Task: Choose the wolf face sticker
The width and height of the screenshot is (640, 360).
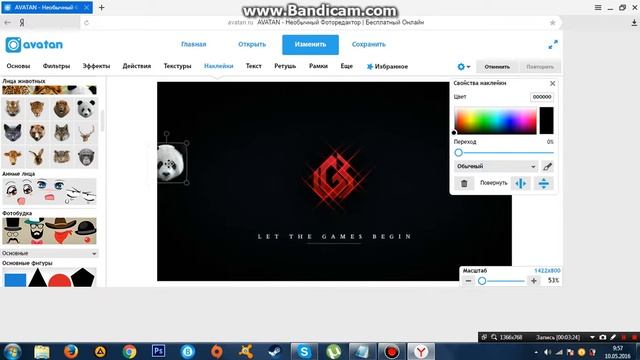Action: [x=62, y=133]
